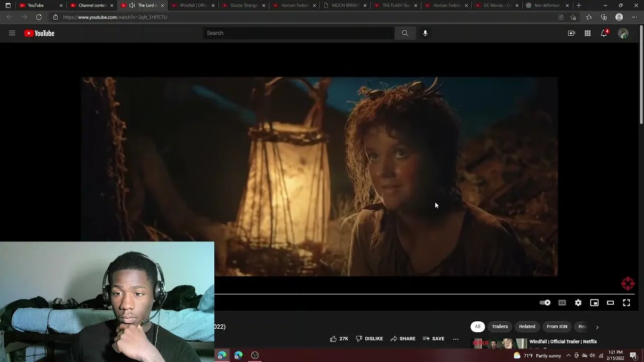Open a new browser tab
This screenshot has height=362, width=644.
579,6
